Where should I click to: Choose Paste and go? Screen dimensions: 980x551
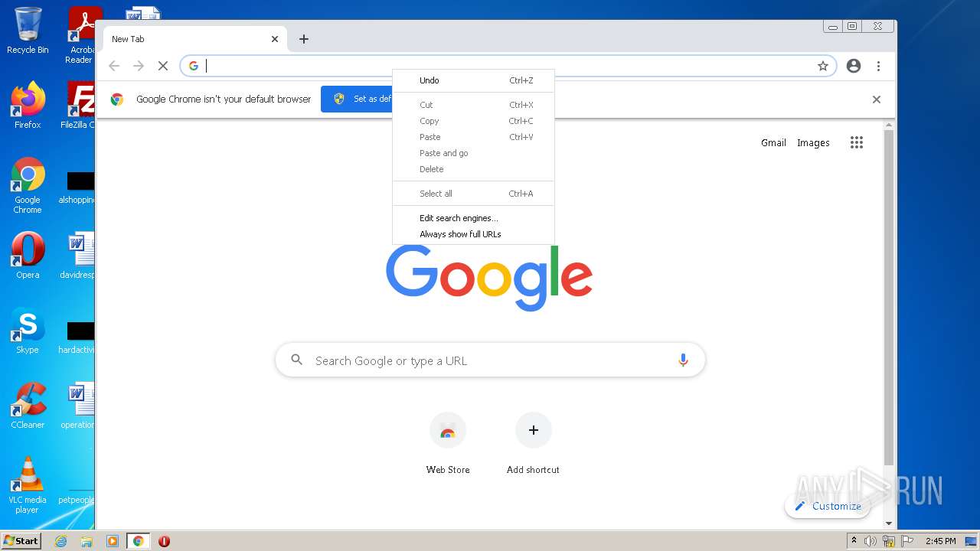pyautogui.click(x=473, y=153)
